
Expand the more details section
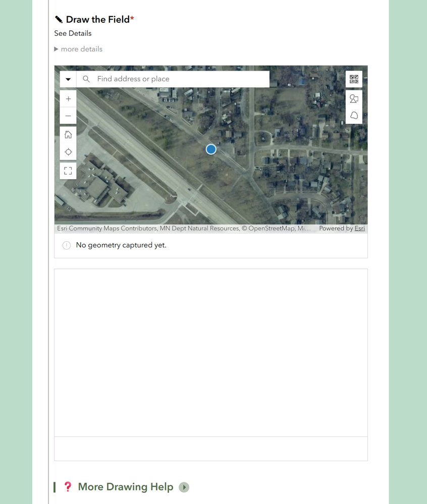coord(78,49)
